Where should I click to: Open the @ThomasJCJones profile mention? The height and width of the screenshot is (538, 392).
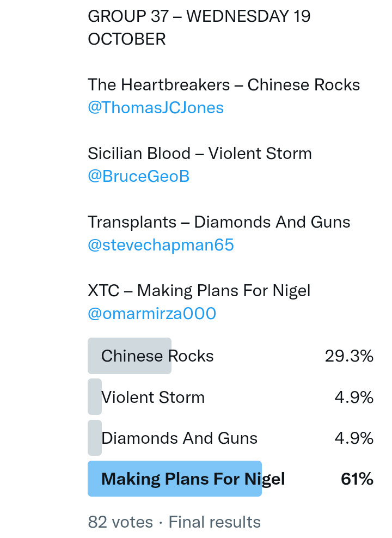pos(156,108)
